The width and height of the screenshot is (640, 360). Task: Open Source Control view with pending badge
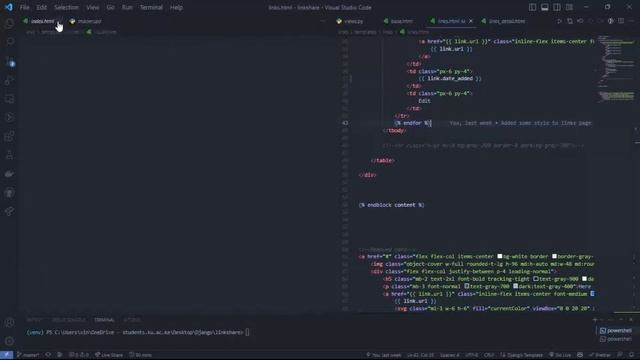pyautogui.click(x=9, y=62)
